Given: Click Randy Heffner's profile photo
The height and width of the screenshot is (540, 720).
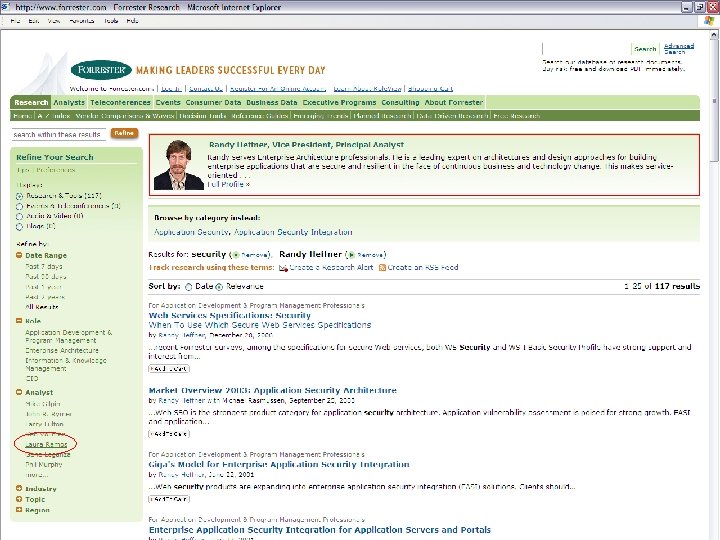Looking at the screenshot, I should [179, 165].
